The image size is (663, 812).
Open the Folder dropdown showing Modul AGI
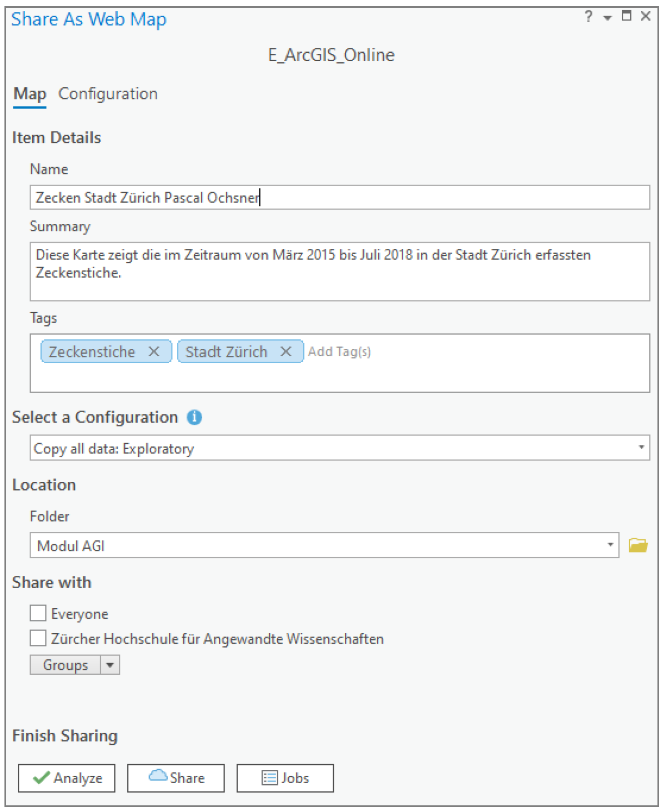point(610,545)
